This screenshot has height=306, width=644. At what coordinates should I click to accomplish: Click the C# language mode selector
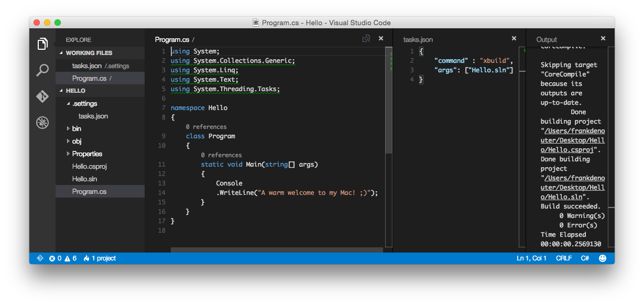pos(585,258)
